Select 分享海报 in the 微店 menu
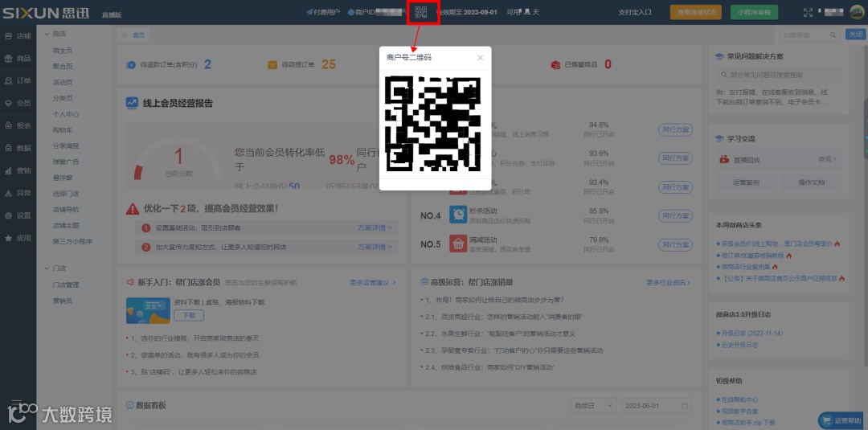The height and width of the screenshot is (430, 868). (x=66, y=146)
